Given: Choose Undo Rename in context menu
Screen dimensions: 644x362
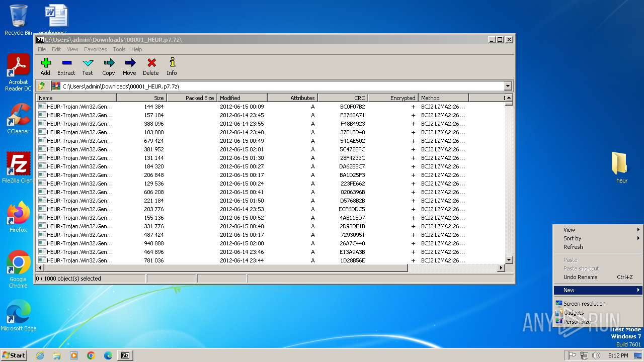Looking at the screenshot, I should tap(598, 277).
